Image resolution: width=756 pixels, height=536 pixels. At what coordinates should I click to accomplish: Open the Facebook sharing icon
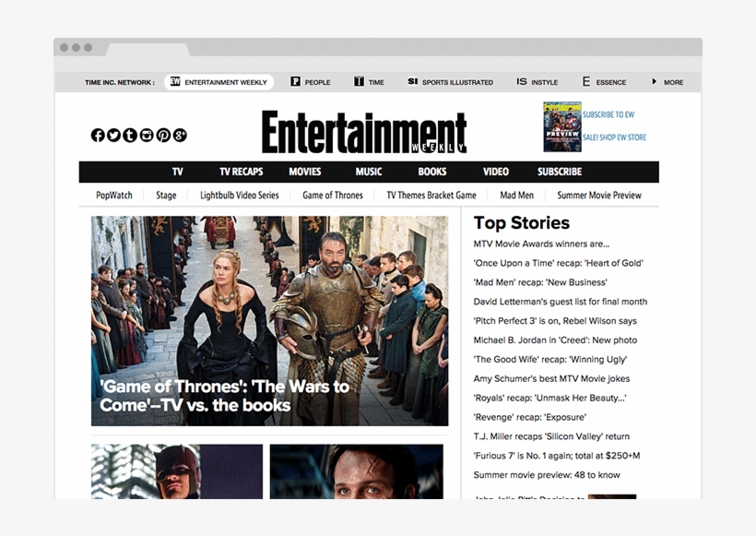(97, 135)
